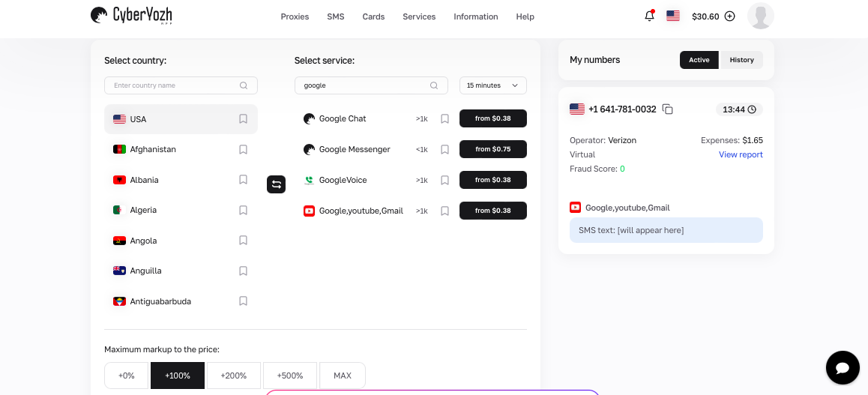Bookmark the Google,youtube,Gmail service
This screenshot has width=868, height=395.
[x=444, y=211]
